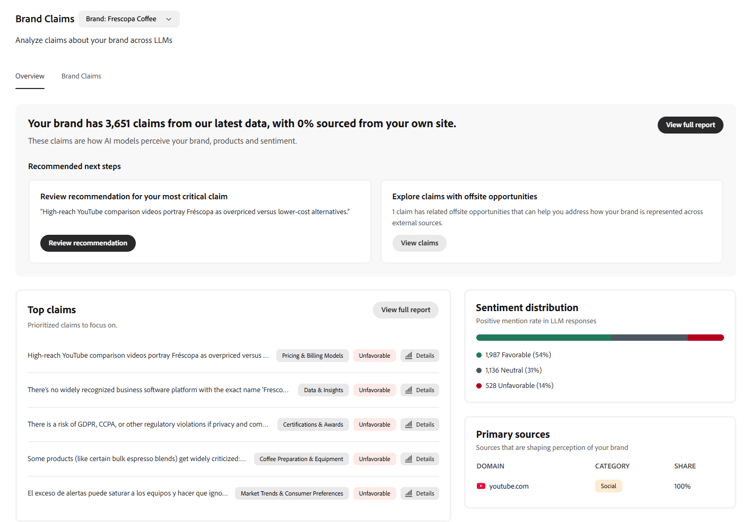Click the View claims button
This screenshot has width=750, height=522.
pyautogui.click(x=419, y=243)
